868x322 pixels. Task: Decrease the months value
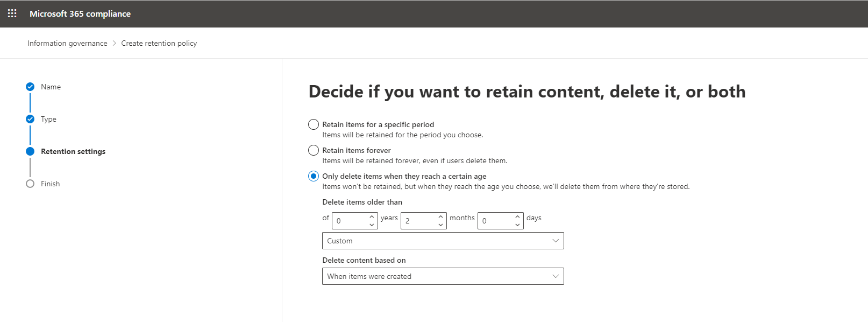[x=440, y=225]
